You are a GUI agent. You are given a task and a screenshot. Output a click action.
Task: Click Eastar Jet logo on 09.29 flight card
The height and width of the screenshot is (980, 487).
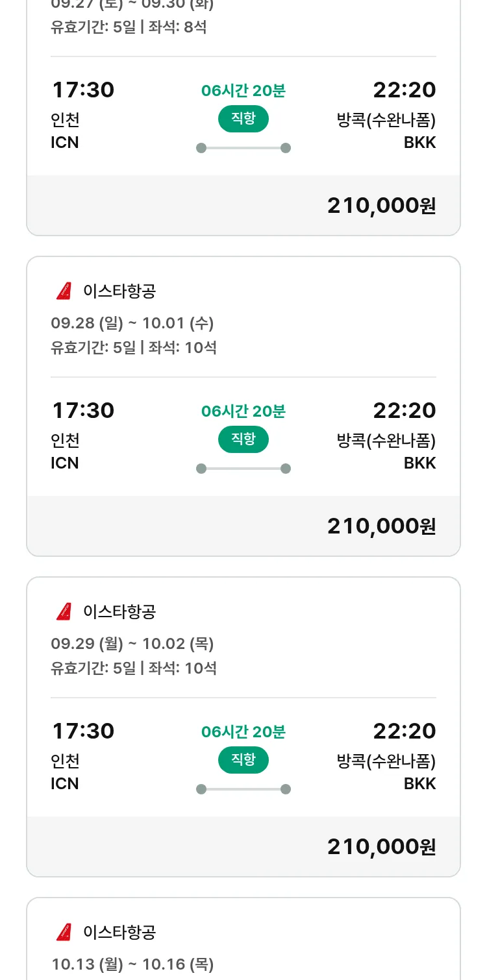coord(64,611)
